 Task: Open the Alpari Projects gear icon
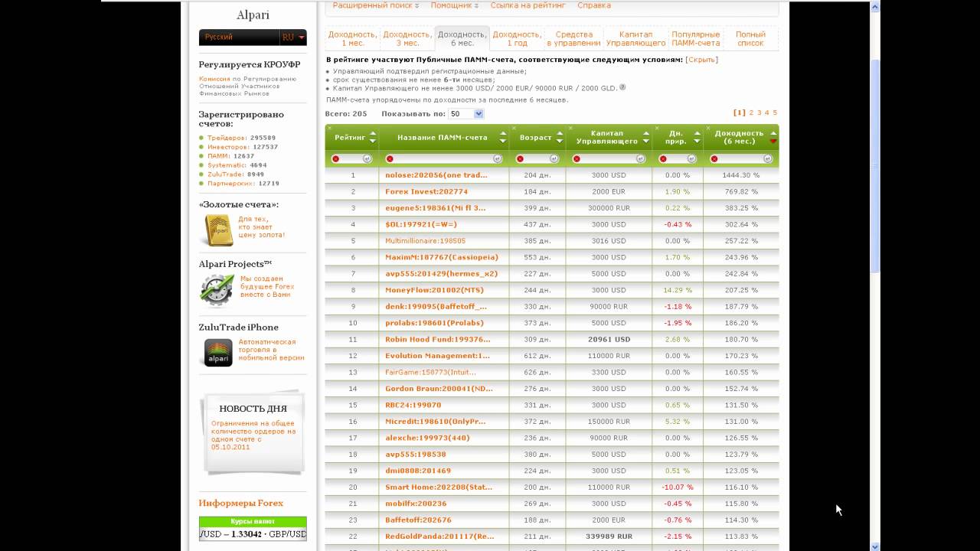click(217, 290)
